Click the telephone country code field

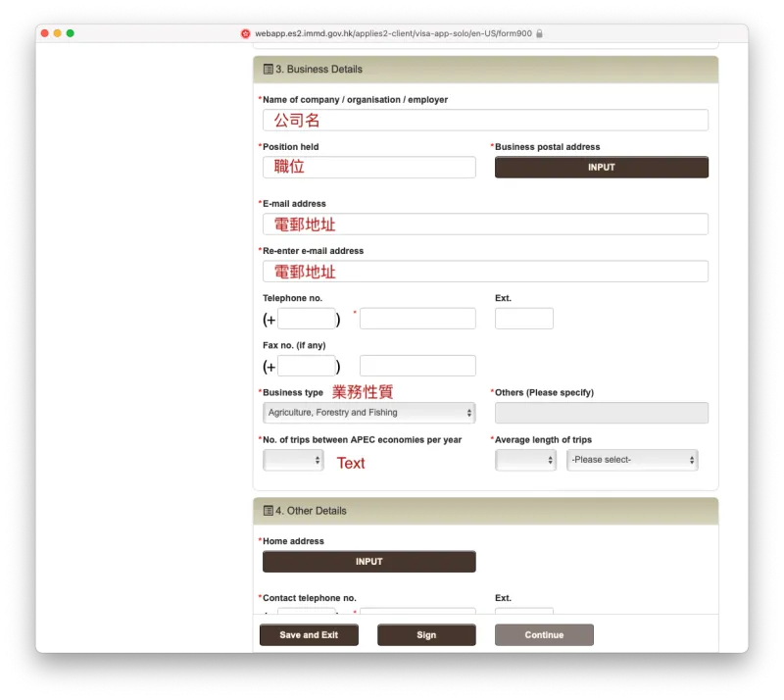(x=306, y=318)
